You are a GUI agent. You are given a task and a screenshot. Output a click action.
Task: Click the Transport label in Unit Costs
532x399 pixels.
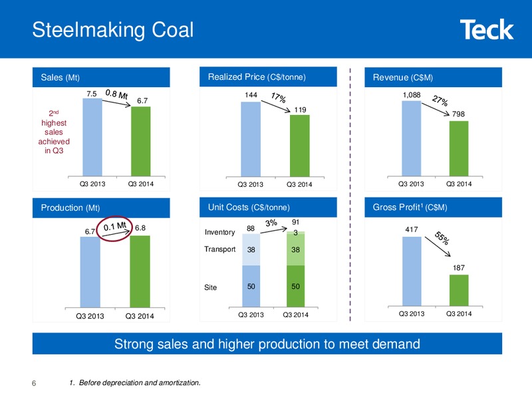(220, 249)
